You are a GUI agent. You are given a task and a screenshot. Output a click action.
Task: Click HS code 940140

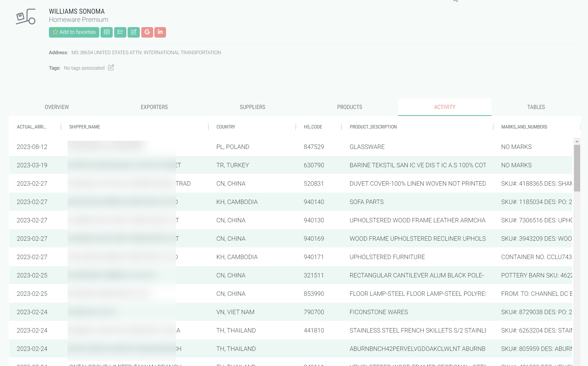click(314, 202)
